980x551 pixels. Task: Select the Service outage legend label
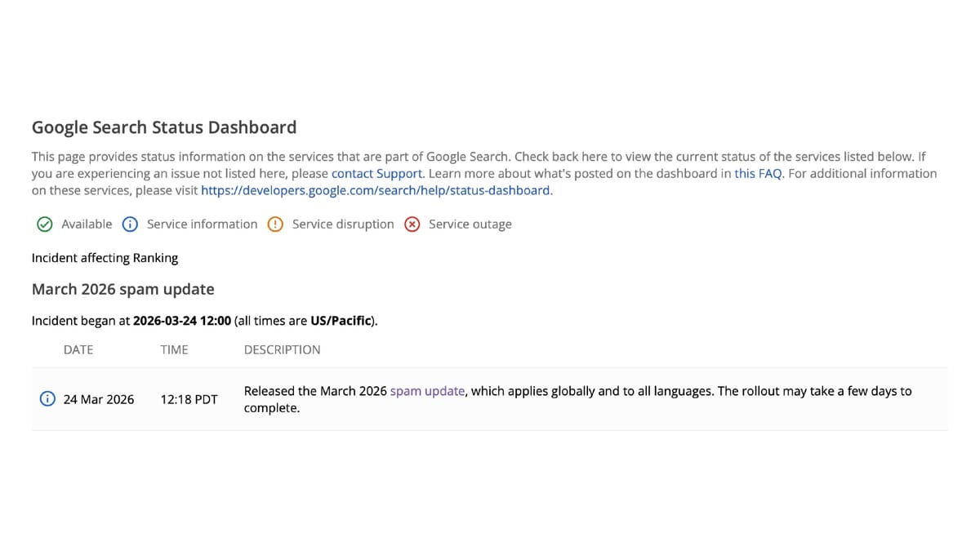point(470,224)
